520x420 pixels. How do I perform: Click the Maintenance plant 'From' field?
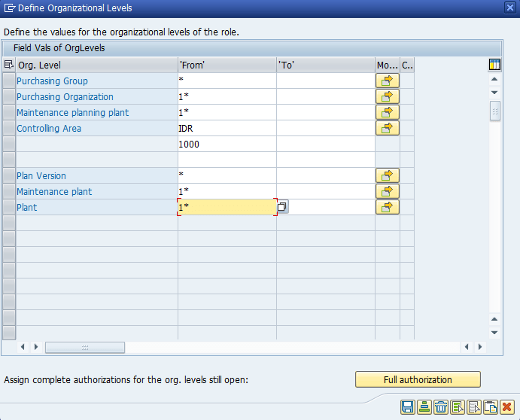pyautogui.click(x=226, y=192)
